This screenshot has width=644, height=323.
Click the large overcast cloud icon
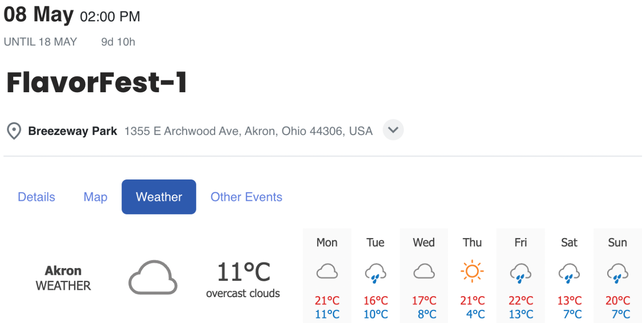click(153, 277)
